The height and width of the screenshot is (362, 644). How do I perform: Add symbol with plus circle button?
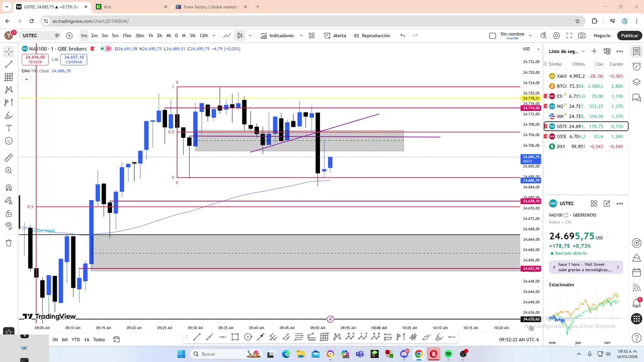(69, 36)
